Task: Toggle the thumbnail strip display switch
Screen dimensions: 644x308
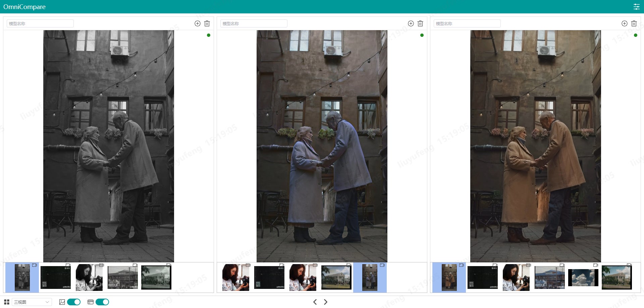Action: [102, 302]
